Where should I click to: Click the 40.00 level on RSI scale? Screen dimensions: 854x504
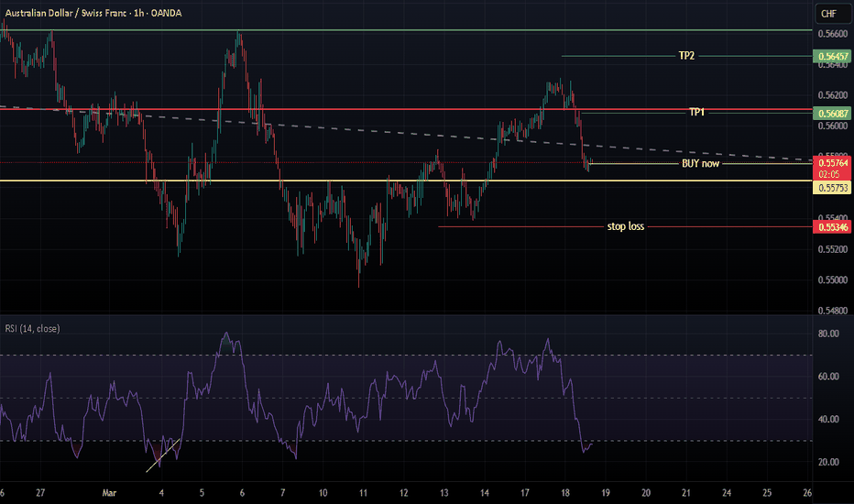point(828,419)
